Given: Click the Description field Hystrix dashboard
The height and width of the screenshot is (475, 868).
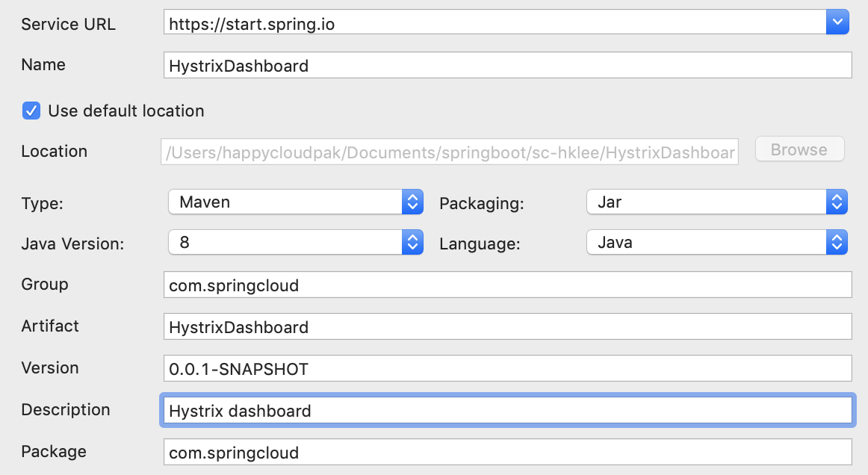Looking at the screenshot, I should tap(508, 410).
